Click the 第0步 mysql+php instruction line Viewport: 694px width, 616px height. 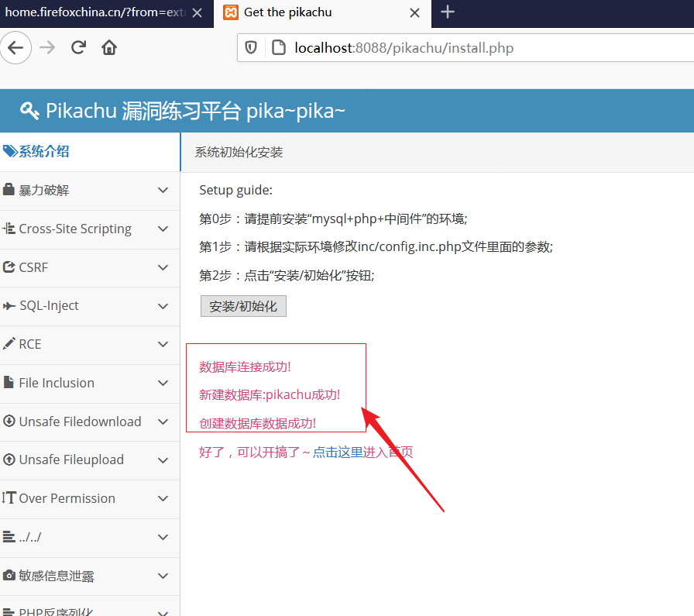click(x=333, y=219)
